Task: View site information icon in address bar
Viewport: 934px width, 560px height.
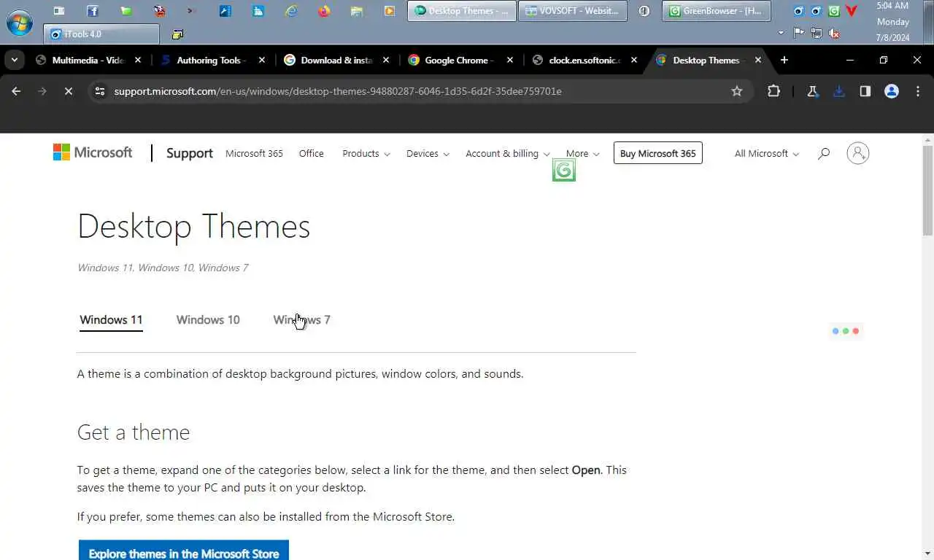Action: point(100,91)
